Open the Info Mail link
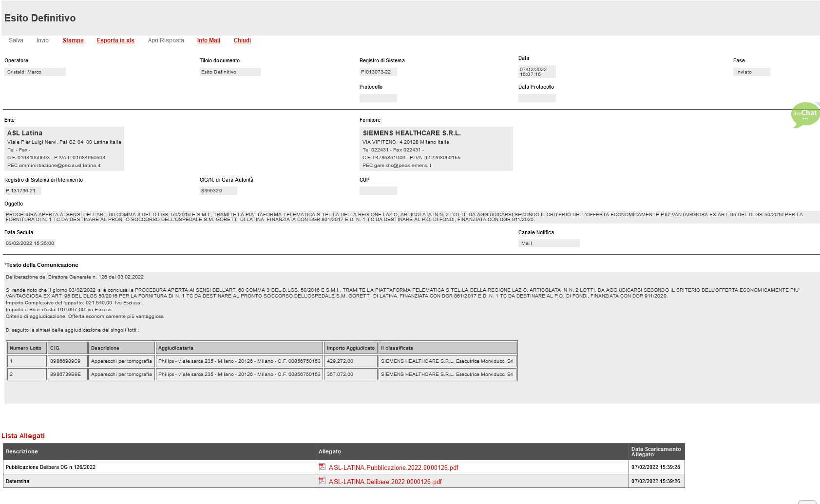820x504 pixels. point(209,40)
